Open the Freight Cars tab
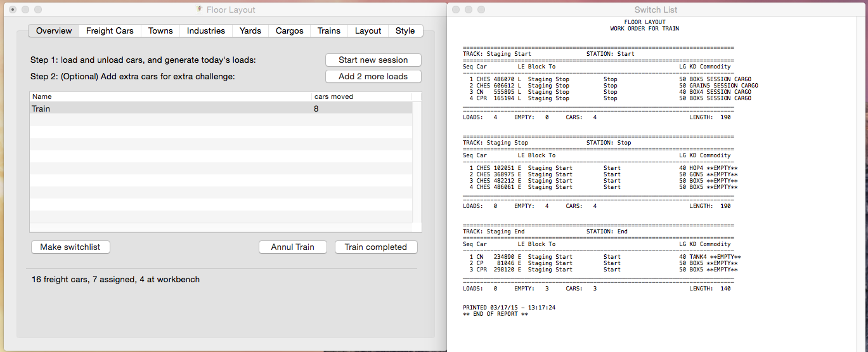The height and width of the screenshot is (352, 868). [110, 30]
